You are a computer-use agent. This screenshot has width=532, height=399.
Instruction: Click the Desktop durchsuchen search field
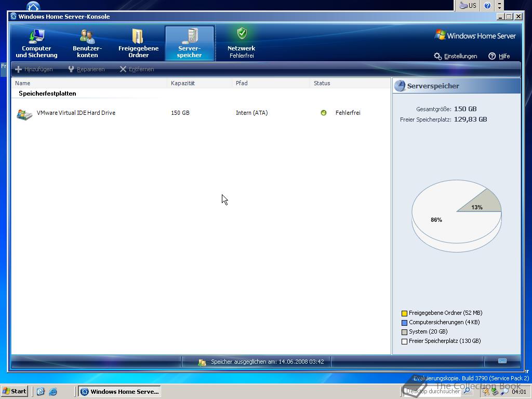(x=433, y=391)
